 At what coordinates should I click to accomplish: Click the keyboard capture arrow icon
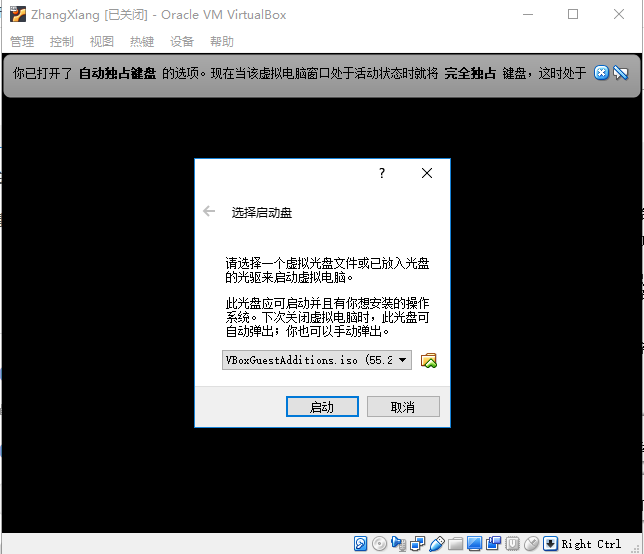coord(550,543)
